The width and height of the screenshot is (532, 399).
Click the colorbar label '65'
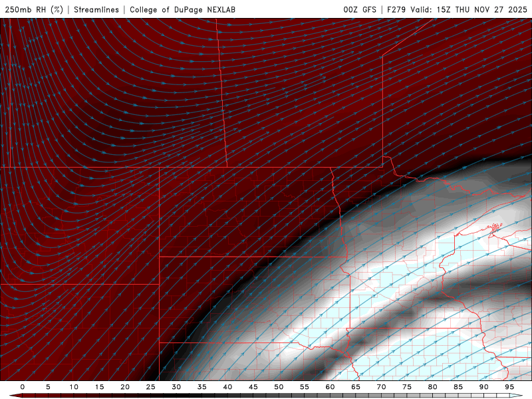(x=356, y=387)
